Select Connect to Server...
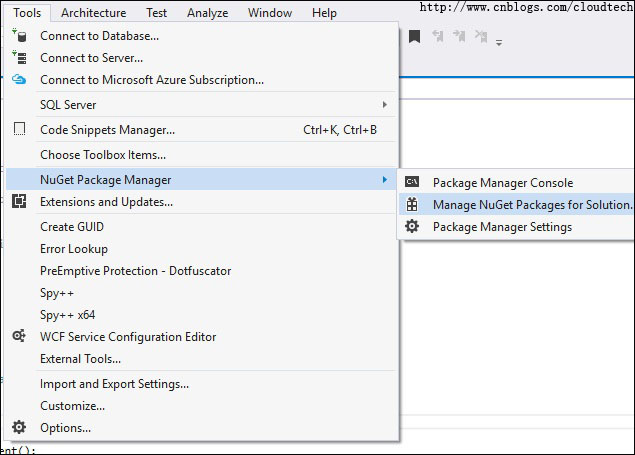This screenshot has height=455, width=635. [201, 58]
